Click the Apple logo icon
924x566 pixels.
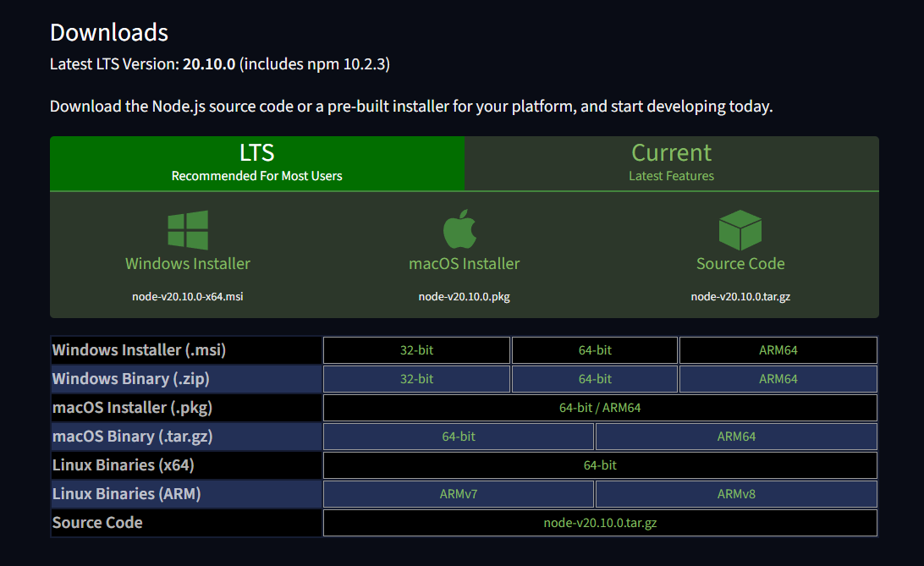[x=459, y=229]
